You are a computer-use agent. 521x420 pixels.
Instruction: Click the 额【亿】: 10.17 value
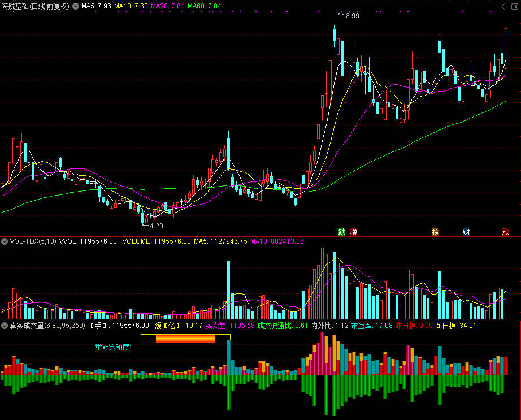pos(179,326)
